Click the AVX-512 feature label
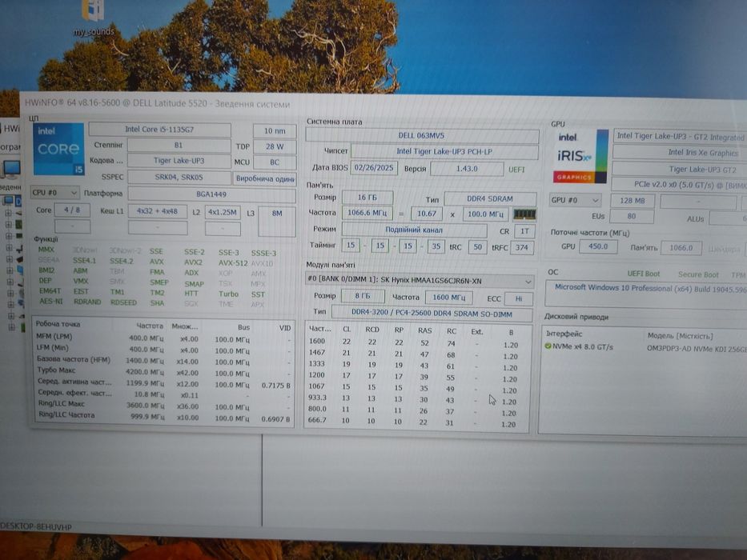 coord(233,263)
